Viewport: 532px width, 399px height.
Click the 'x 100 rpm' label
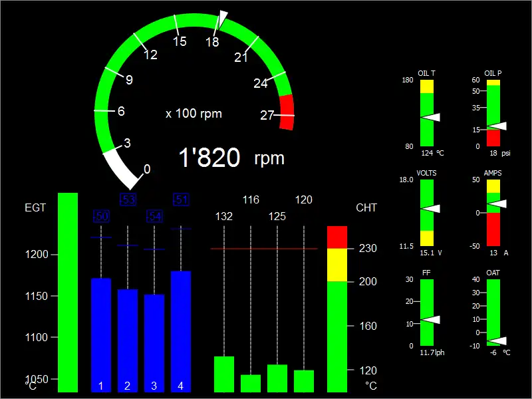(x=194, y=113)
